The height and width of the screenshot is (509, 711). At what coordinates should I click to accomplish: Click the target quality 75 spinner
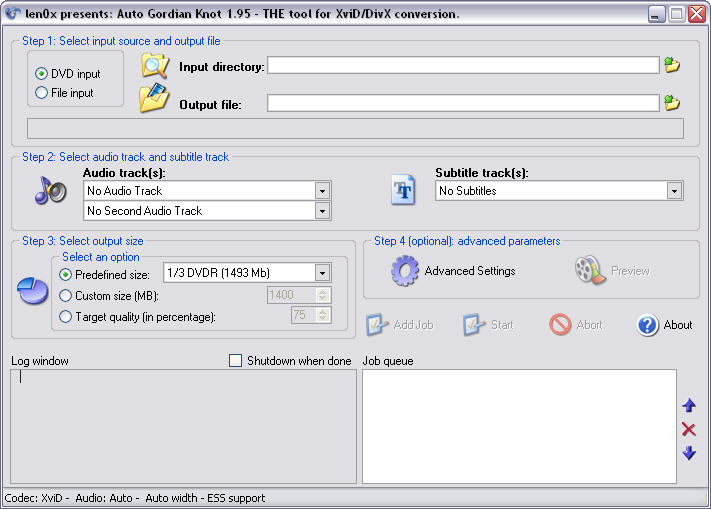pyautogui.click(x=322, y=315)
